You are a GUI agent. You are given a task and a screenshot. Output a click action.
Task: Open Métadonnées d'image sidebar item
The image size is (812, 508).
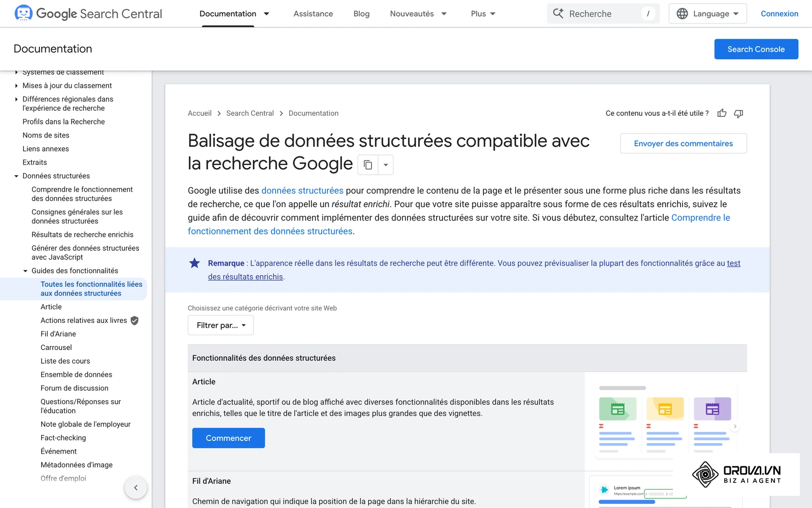[x=77, y=465]
